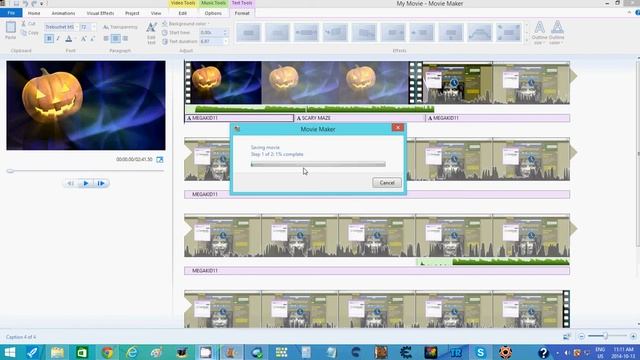
Task: Open the Windows Start button
Action: 9,352
